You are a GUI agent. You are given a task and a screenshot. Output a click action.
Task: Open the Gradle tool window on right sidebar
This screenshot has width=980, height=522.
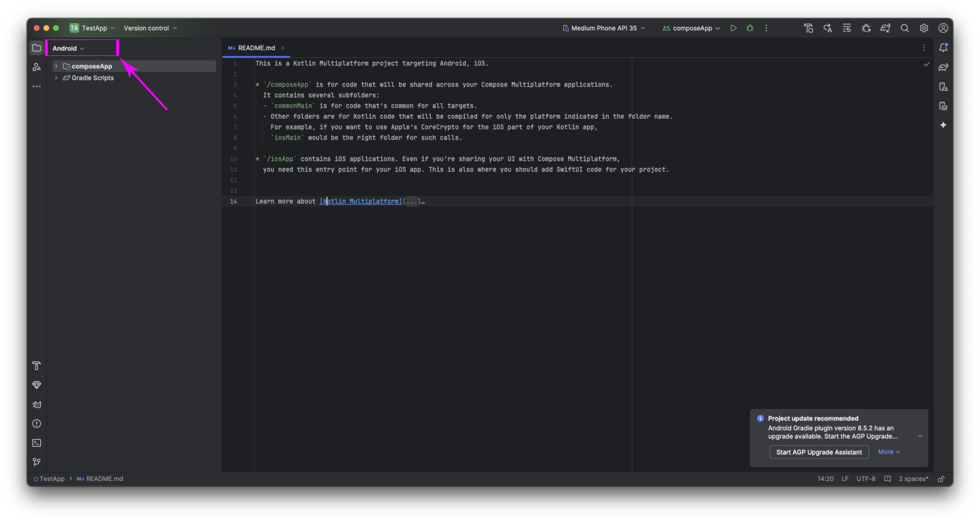click(x=943, y=67)
